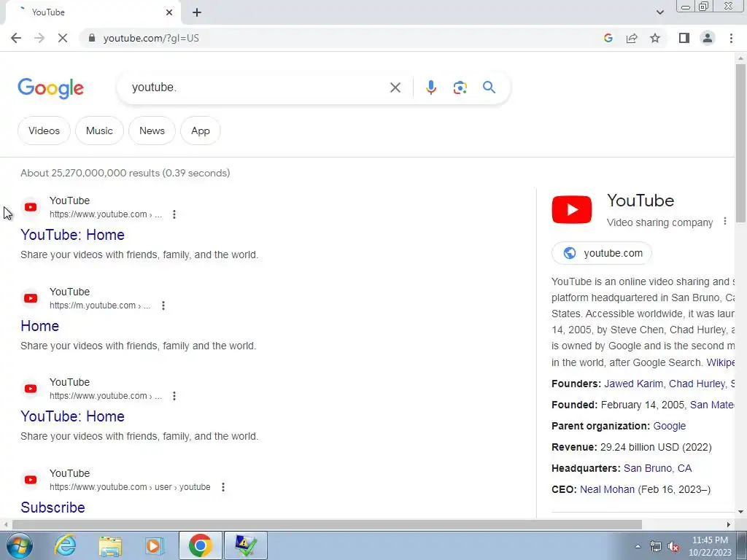Search by image with camera lens icon
This screenshot has height=560, width=747.
click(x=460, y=87)
